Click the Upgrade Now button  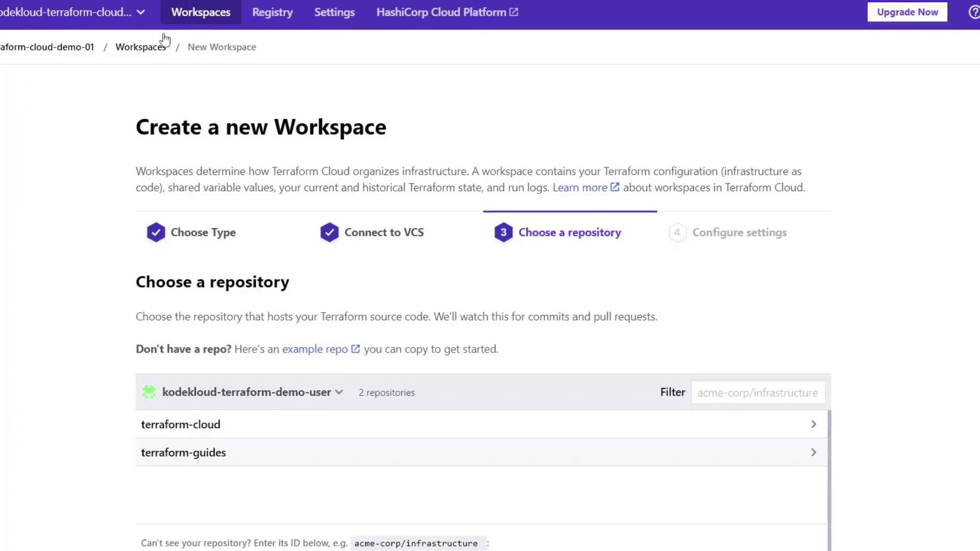click(907, 12)
